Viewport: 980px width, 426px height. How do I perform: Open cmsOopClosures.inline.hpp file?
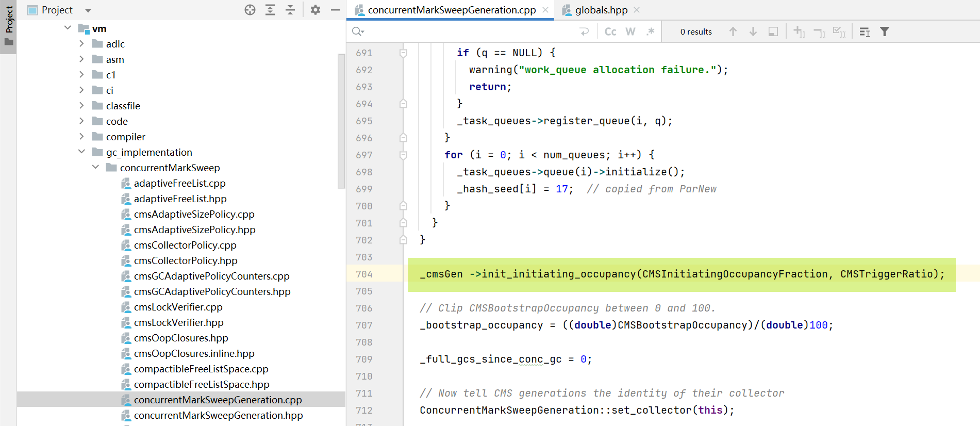(194, 353)
